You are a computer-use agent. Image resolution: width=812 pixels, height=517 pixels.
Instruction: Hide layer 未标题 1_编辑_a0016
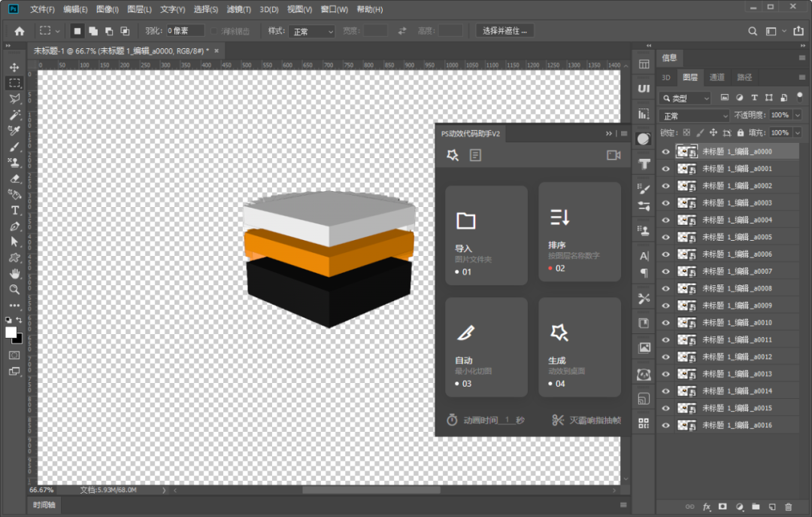pyautogui.click(x=665, y=425)
